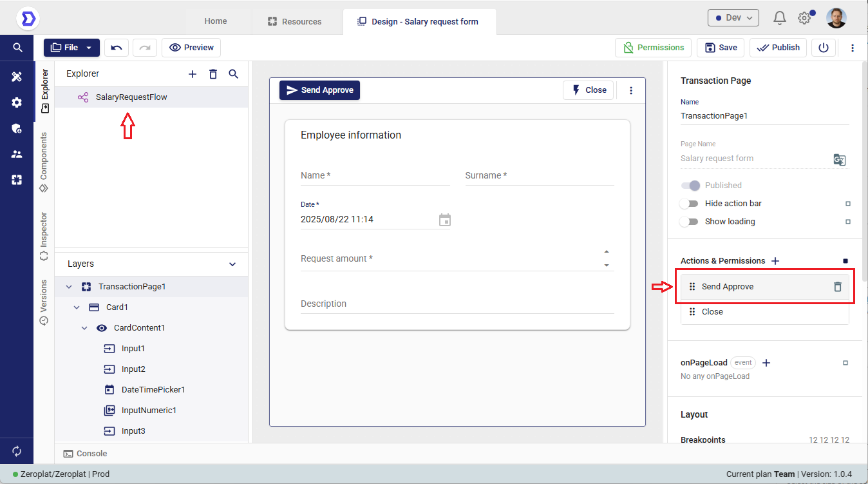Click the Name input field in form

click(375, 176)
